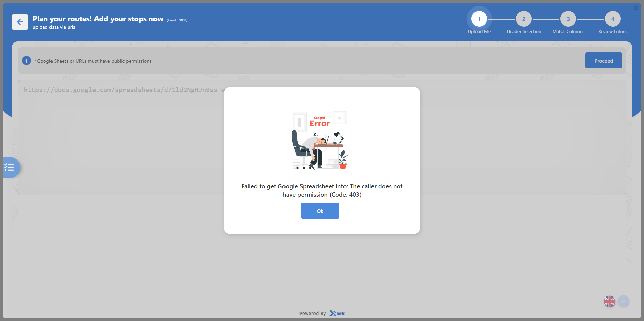Open the checklist side panel icon
This screenshot has width=644, height=321.
click(x=10, y=167)
